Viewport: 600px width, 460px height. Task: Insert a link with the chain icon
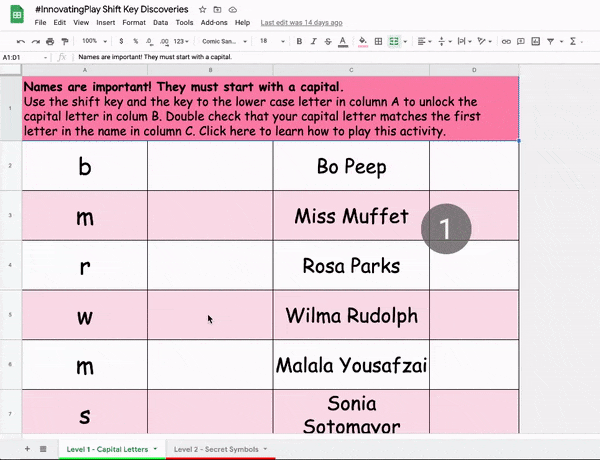point(506,41)
